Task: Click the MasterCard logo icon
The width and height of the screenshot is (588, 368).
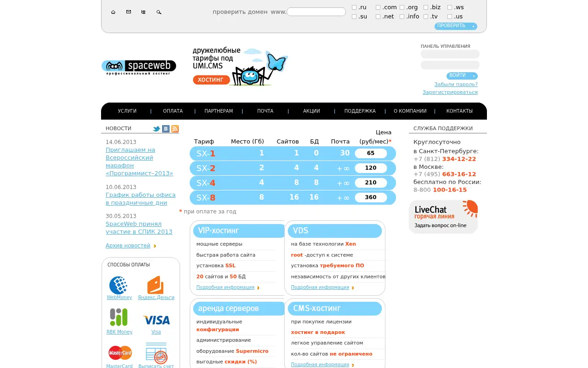Action: point(120,353)
